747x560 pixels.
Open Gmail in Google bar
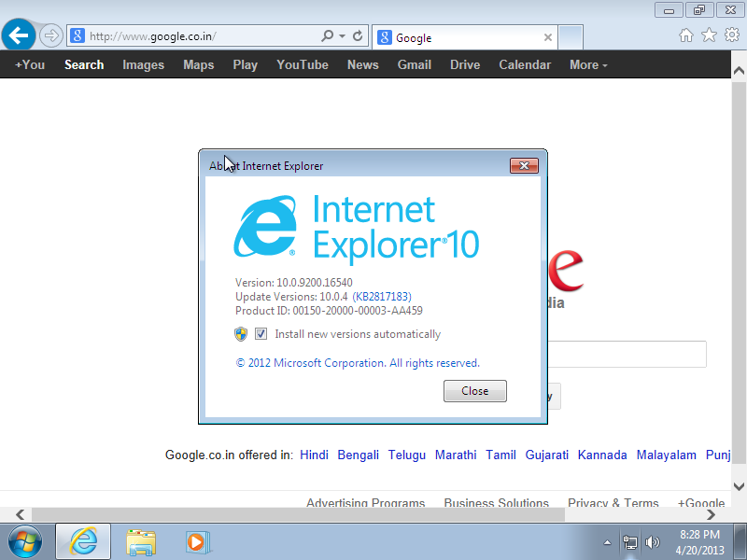coord(414,64)
